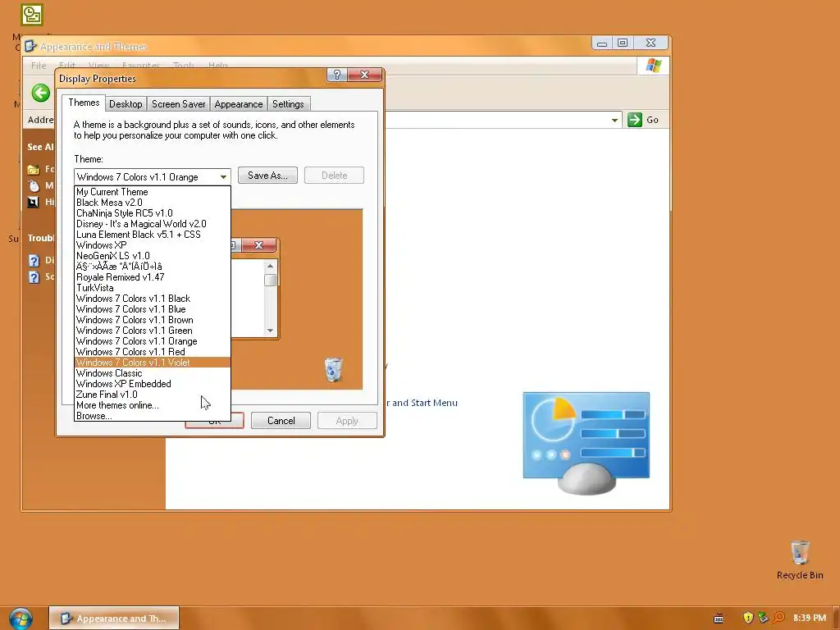This screenshot has width=840, height=630.
Task: Click the desktop shortcut icon at top-left corner
Action: click(x=32, y=15)
